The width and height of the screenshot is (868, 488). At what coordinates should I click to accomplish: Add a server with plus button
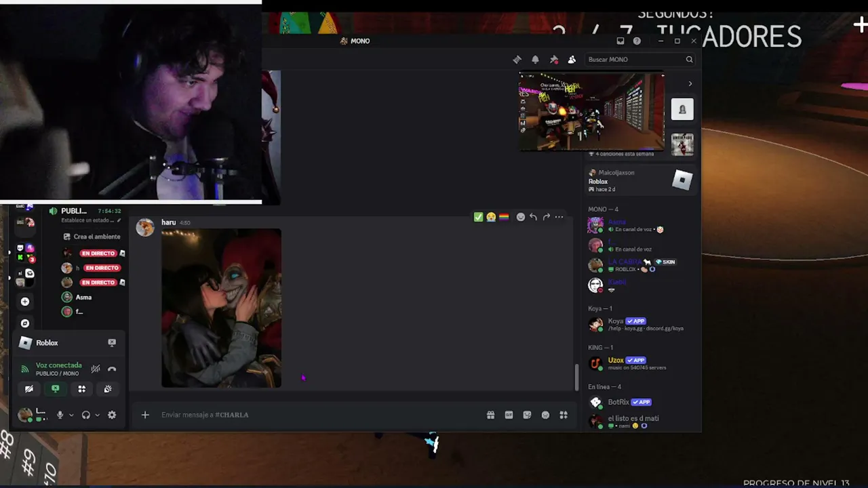point(25,302)
